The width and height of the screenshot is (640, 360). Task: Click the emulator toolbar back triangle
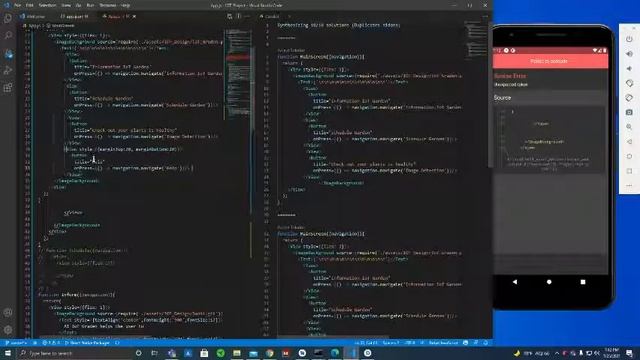point(629,142)
